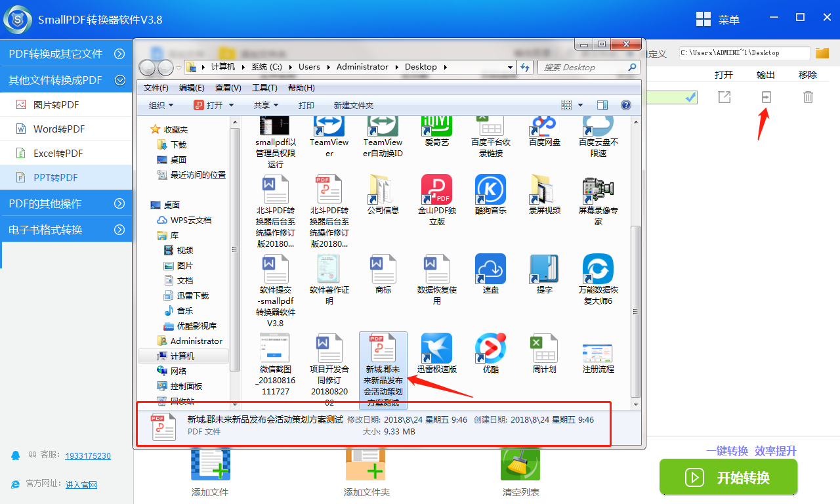Click the 添加文件夹 button
Screen dimensions: 840x504
(366, 472)
